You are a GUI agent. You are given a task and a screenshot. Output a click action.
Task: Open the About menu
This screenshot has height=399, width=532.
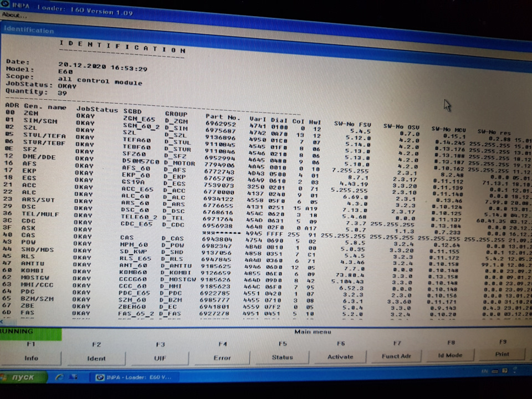coord(13,15)
